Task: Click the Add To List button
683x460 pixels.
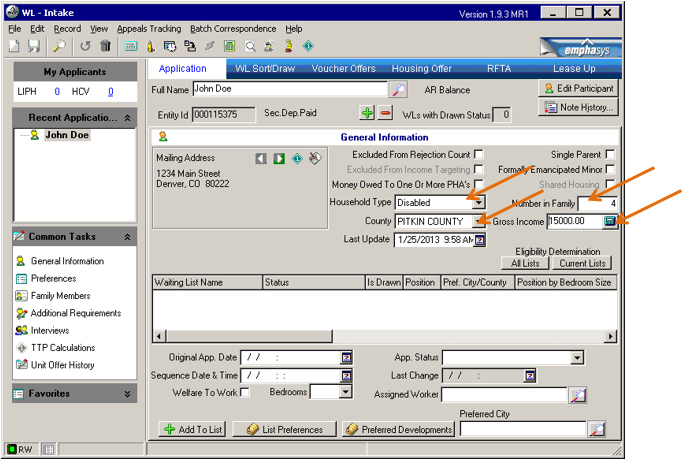Action: coord(192,430)
